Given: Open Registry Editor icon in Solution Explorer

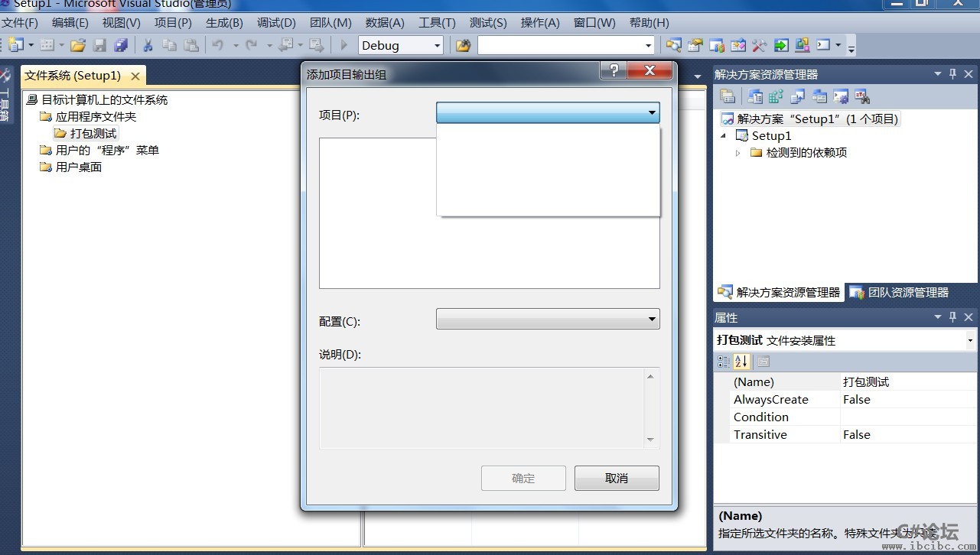Looking at the screenshot, I should [x=776, y=96].
